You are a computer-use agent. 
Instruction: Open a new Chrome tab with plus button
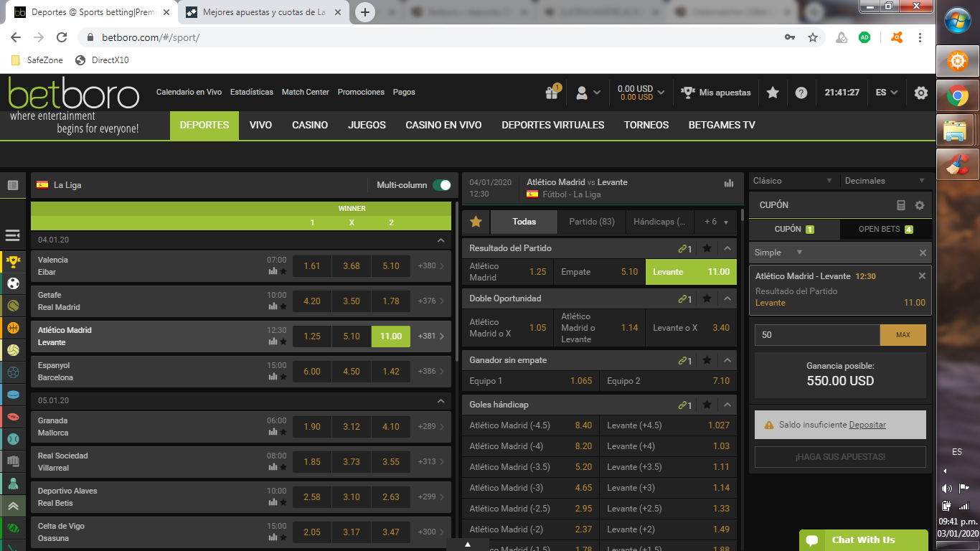click(365, 12)
